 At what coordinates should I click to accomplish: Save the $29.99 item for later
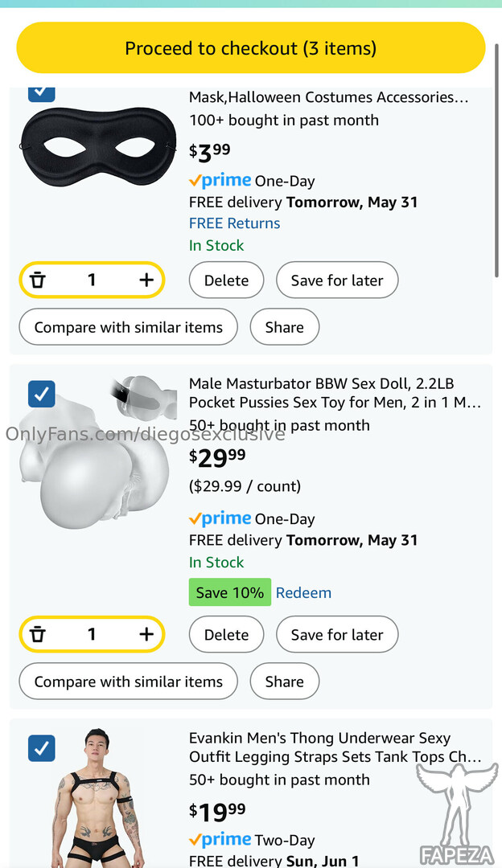click(336, 635)
